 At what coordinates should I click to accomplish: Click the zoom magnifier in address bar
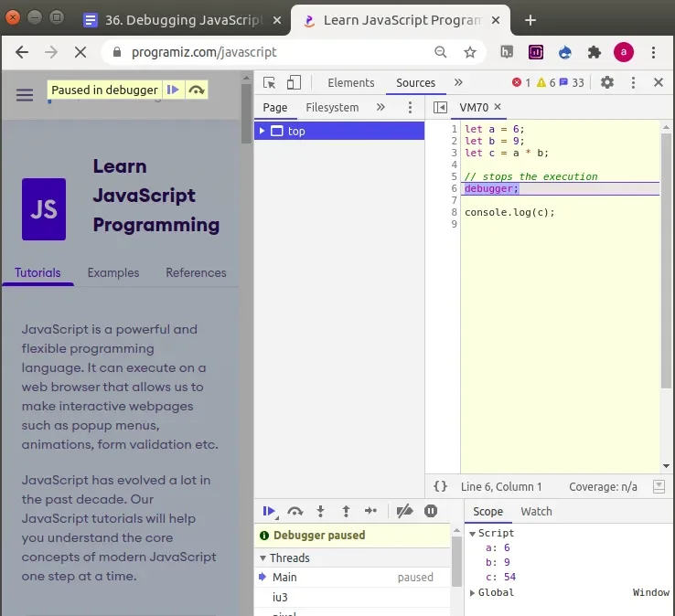tap(440, 52)
